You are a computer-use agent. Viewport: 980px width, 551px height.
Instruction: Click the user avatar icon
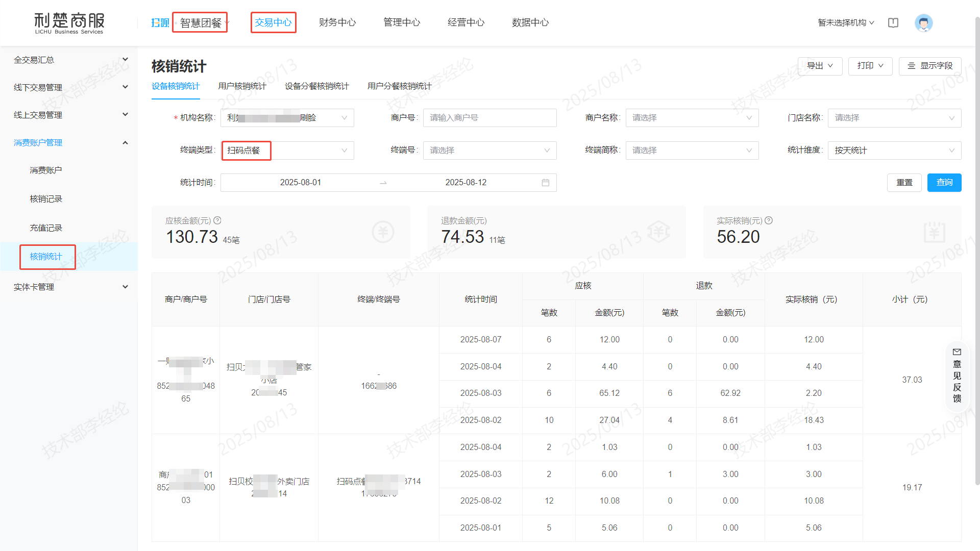pyautogui.click(x=923, y=23)
